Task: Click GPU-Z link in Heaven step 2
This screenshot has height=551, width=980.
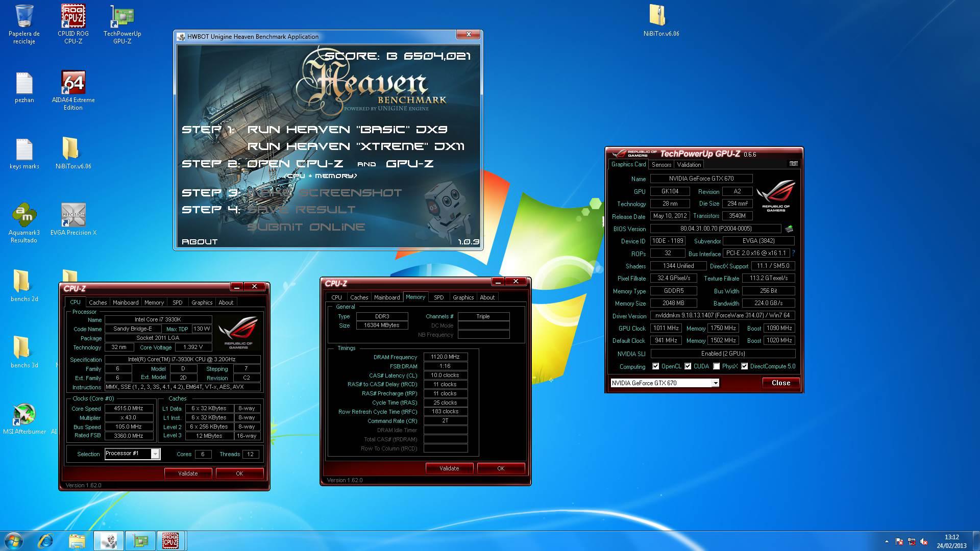Action: tap(409, 164)
